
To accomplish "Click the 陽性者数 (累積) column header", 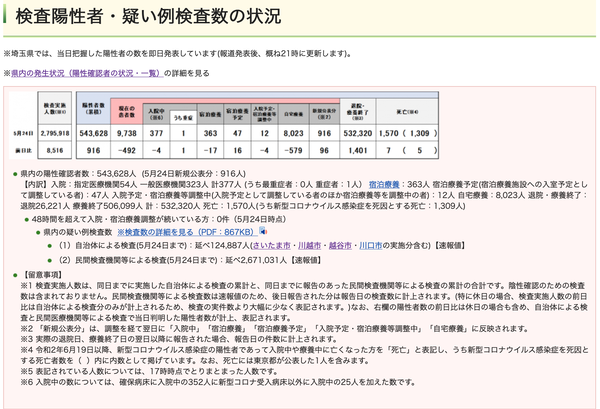I will [x=93, y=109].
